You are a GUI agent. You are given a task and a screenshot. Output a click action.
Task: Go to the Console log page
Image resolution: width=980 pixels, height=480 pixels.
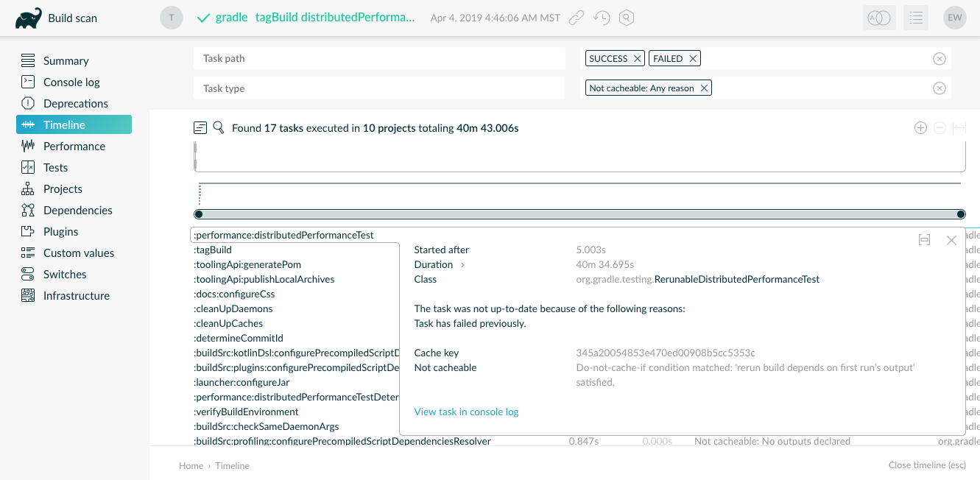pyautogui.click(x=71, y=82)
